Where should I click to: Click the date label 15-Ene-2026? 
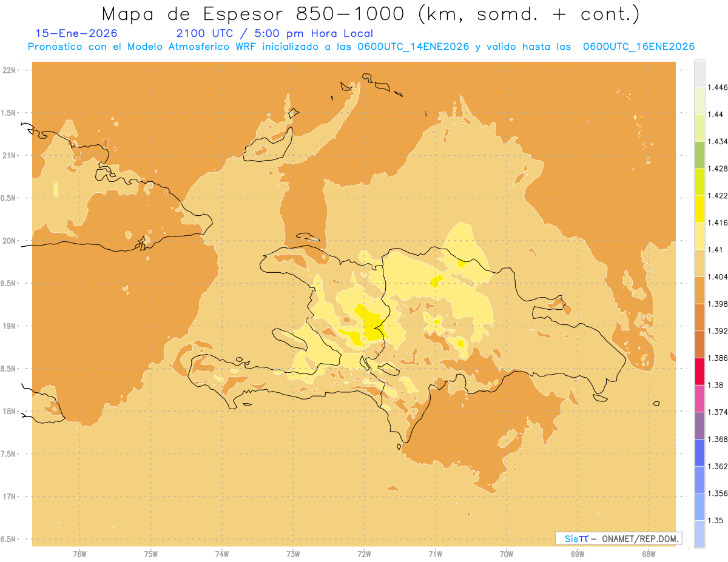(x=76, y=33)
